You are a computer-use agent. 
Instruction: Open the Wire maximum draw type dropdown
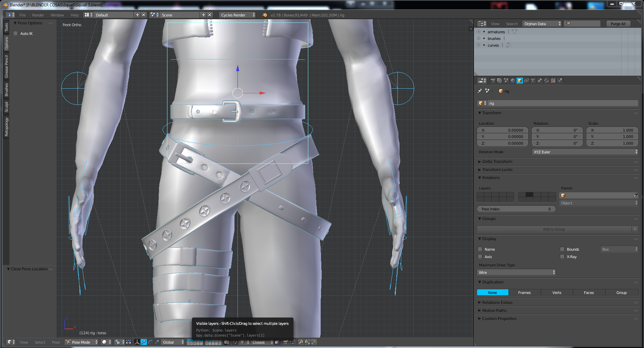tap(516, 272)
